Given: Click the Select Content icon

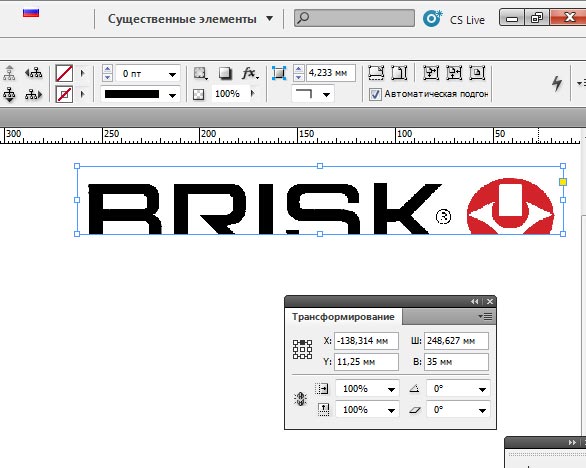Looking at the screenshot, I should [x=9, y=95].
